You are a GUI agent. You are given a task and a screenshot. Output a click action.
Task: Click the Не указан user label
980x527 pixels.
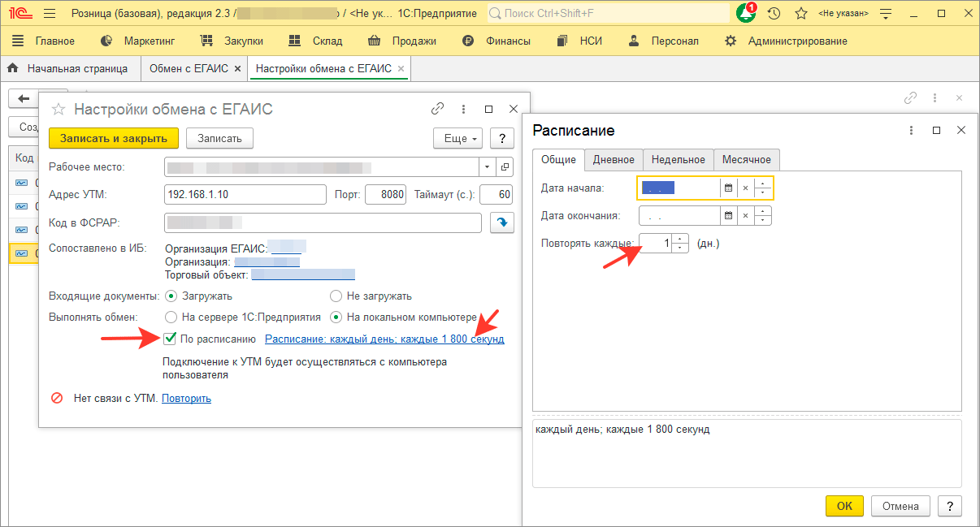point(843,13)
